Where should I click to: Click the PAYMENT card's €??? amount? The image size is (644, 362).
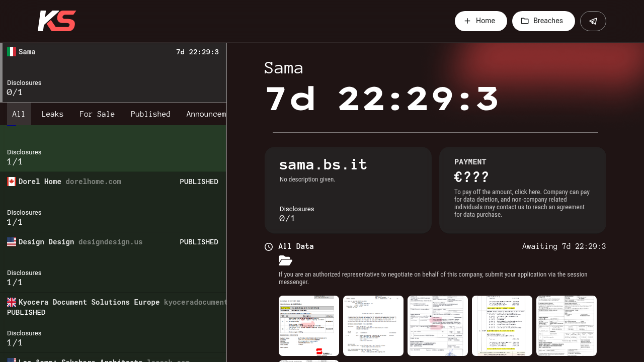tap(471, 177)
